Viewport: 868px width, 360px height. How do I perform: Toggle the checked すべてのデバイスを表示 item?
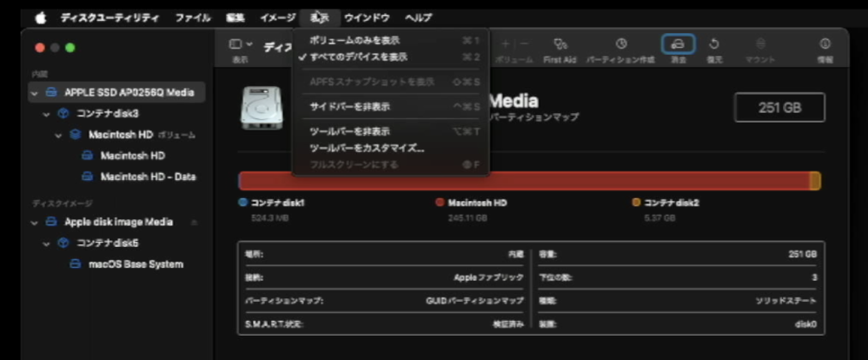click(x=390, y=57)
